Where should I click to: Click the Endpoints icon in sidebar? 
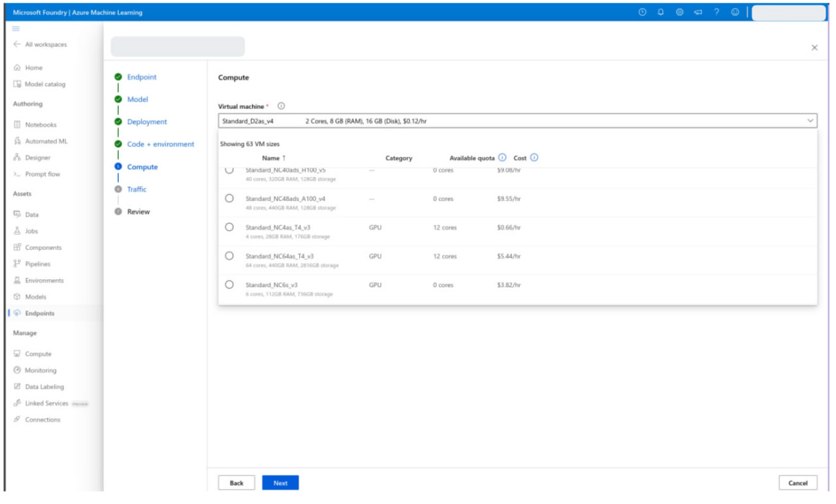tap(17, 313)
